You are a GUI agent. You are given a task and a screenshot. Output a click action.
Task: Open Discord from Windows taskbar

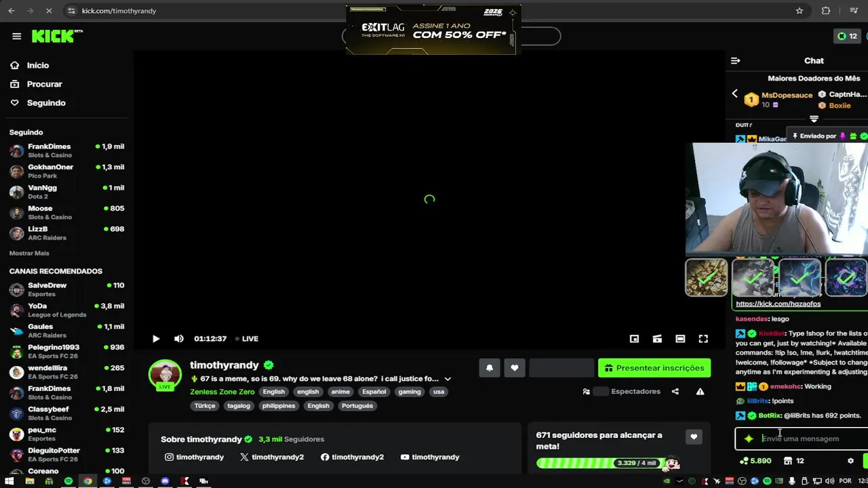tap(165, 481)
